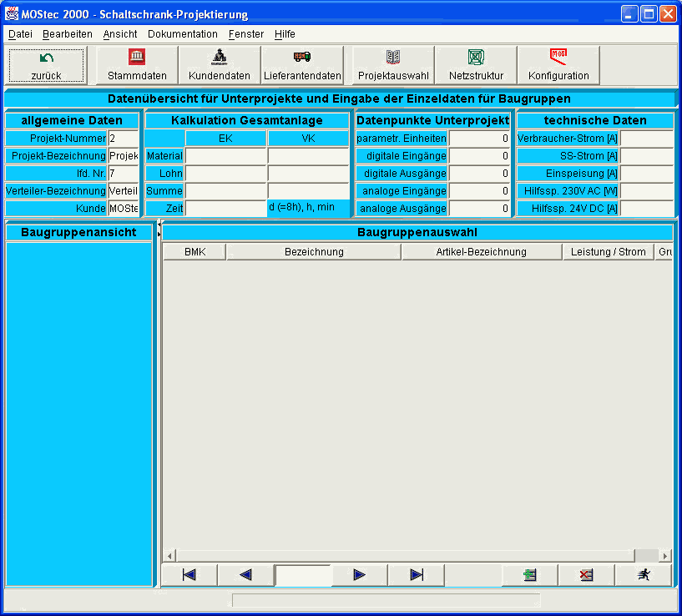Open the Dokumentation menu
This screenshot has height=616, width=682.
pos(182,34)
